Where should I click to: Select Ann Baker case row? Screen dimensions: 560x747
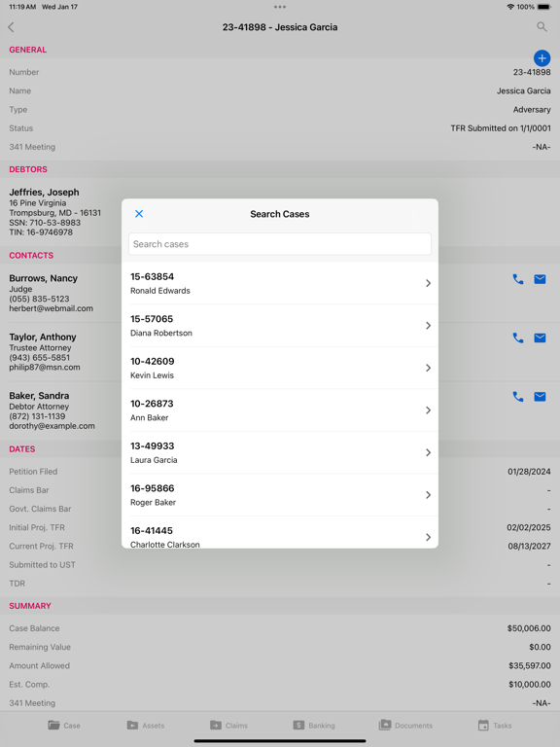[280, 410]
